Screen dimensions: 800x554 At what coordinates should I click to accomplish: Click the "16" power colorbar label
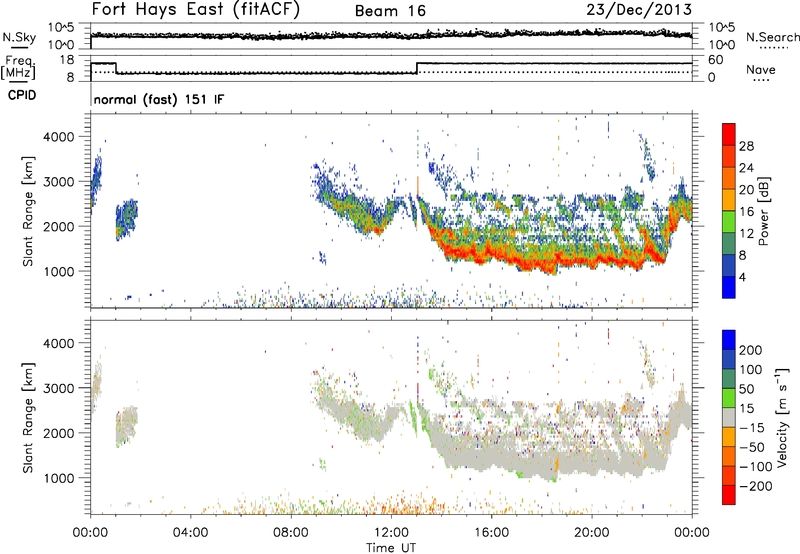(746, 212)
